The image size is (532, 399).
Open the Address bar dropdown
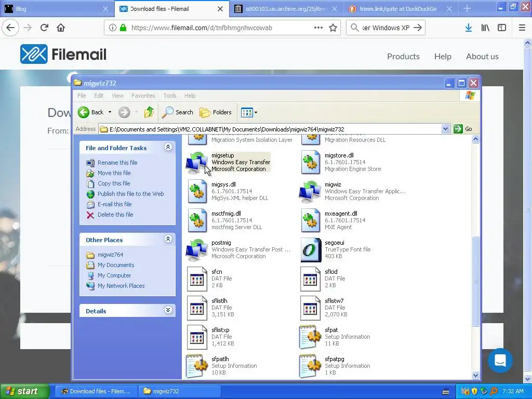[445, 129]
